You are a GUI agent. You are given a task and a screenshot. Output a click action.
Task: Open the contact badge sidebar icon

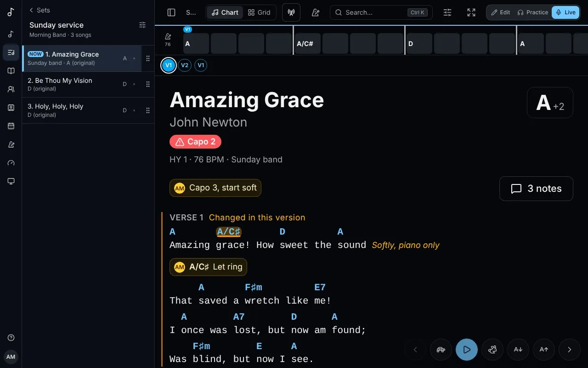[x=11, y=108]
